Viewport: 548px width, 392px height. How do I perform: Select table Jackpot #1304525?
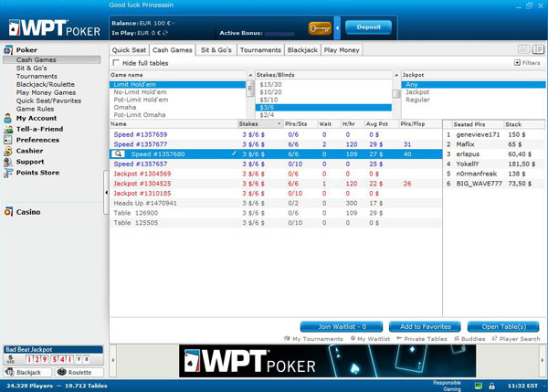tap(276, 184)
